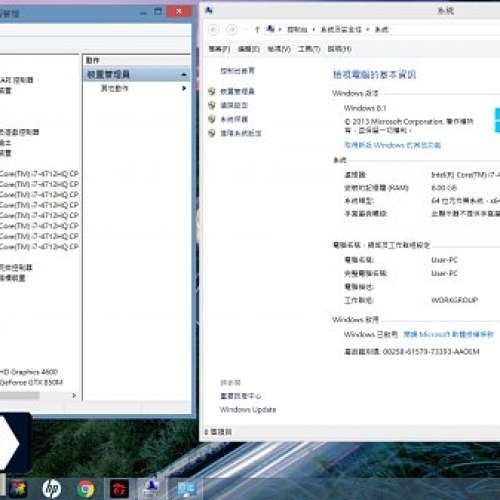Click the shield icon beside 系統保護
500x500 pixels.
[x=212, y=119]
